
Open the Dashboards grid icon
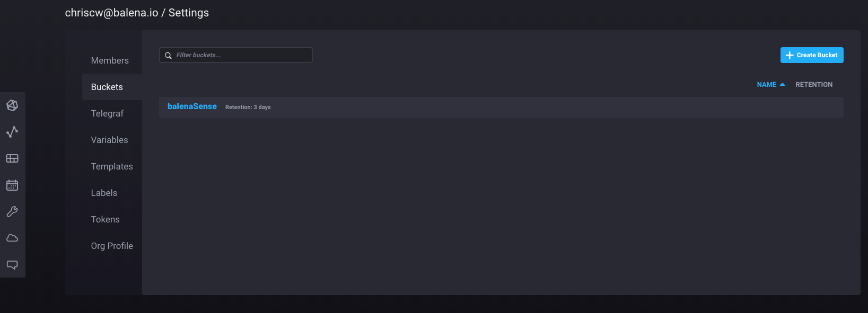click(12, 158)
